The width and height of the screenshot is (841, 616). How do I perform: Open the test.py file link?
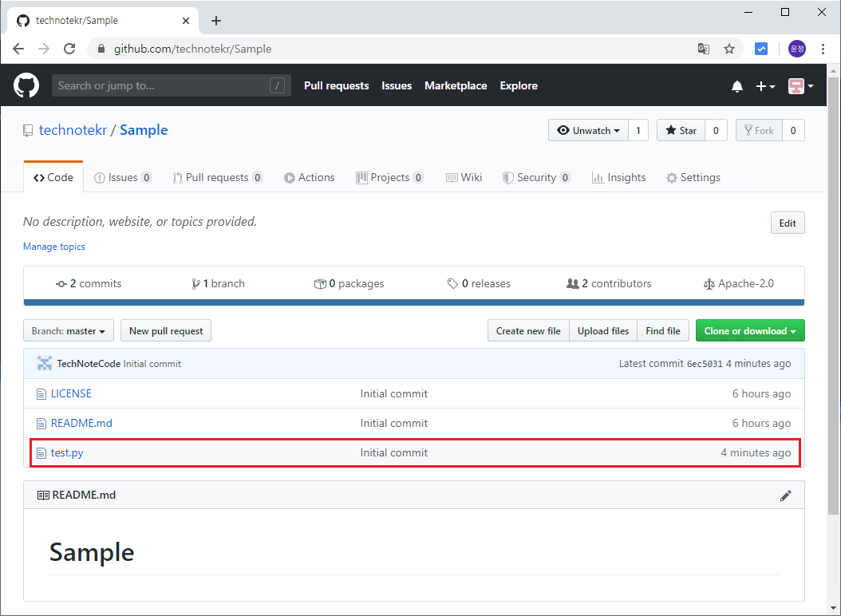(67, 452)
